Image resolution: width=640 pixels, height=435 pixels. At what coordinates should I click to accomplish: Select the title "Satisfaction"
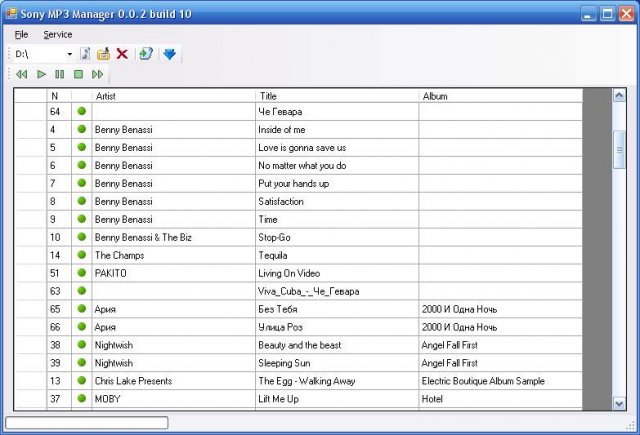pyautogui.click(x=281, y=202)
